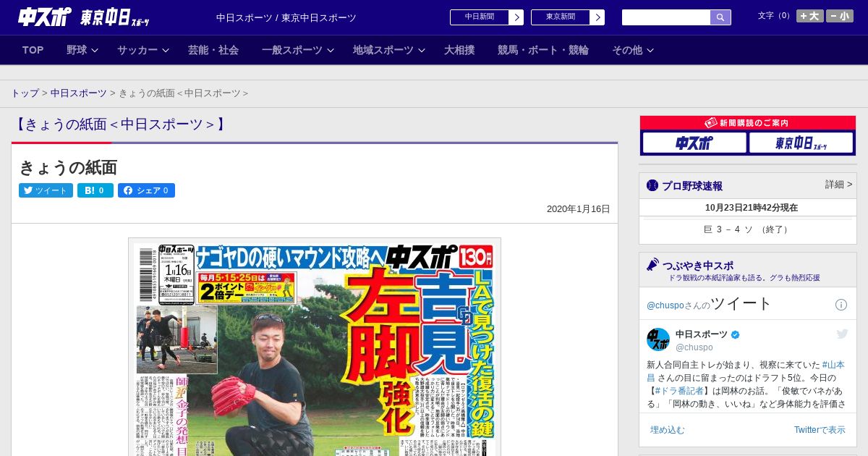Click the 東京中日スポーツ logo in header
868x456 pixels.
click(x=115, y=18)
